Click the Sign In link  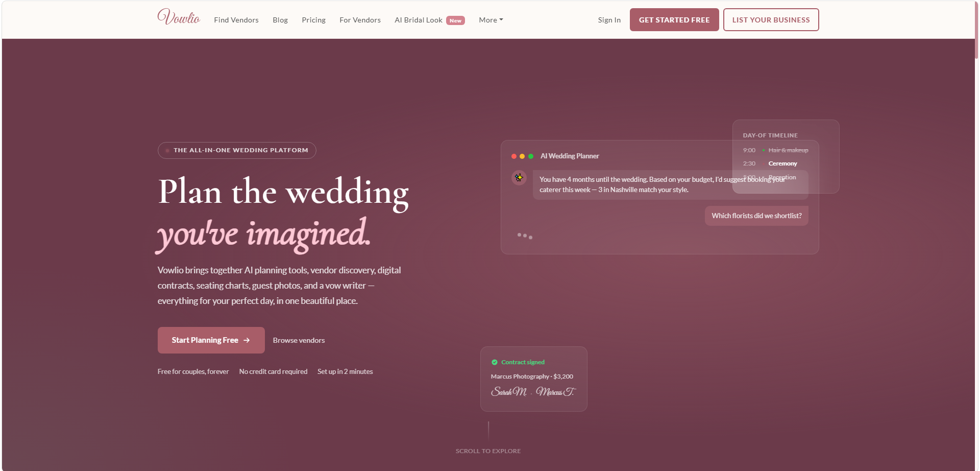tap(609, 20)
